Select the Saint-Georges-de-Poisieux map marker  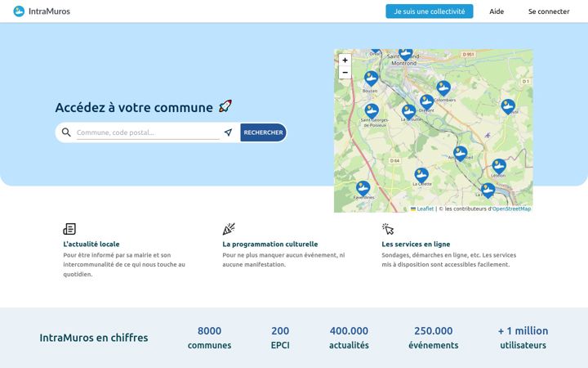tap(372, 111)
